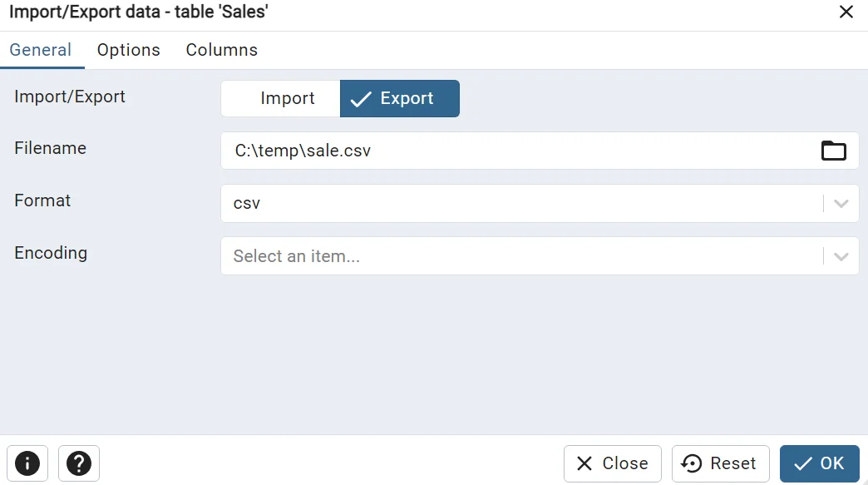Select the General tab

(x=42, y=50)
